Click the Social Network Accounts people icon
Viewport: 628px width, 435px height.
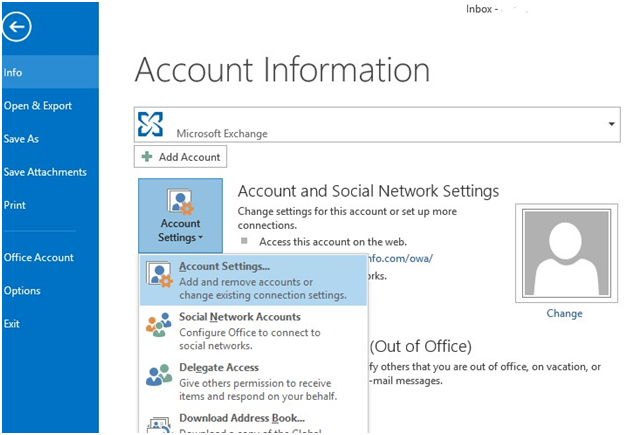pyautogui.click(x=159, y=325)
